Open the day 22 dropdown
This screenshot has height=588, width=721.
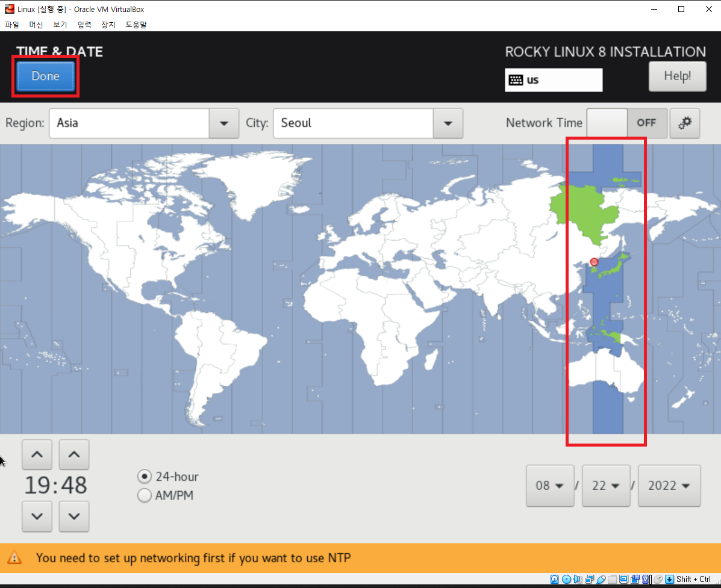tap(606, 486)
